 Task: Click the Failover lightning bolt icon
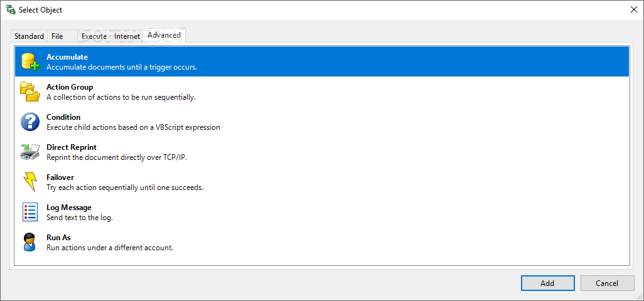tap(30, 182)
